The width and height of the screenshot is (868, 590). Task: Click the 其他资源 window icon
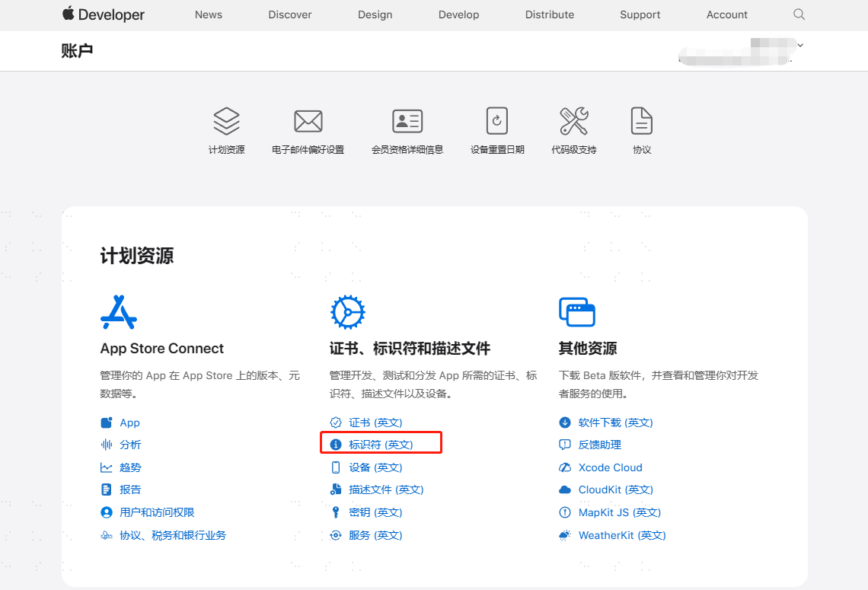(577, 312)
